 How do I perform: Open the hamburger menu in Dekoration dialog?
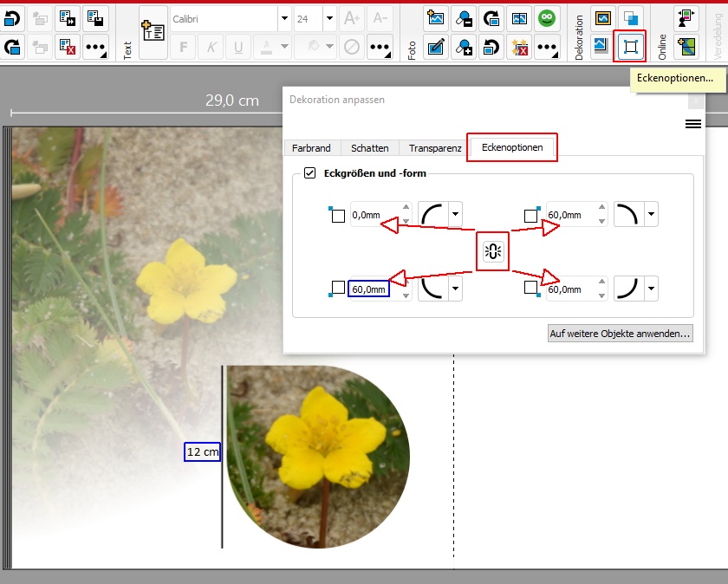click(x=692, y=125)
